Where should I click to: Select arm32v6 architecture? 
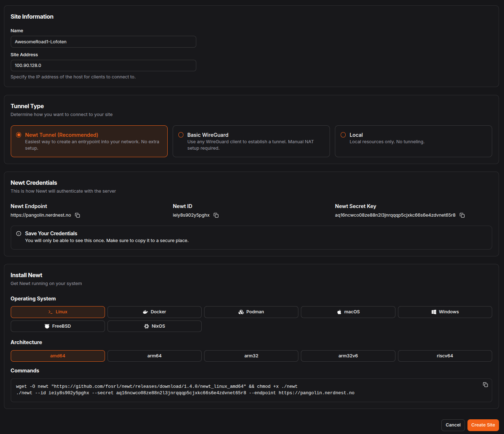(x=348, y=356)
